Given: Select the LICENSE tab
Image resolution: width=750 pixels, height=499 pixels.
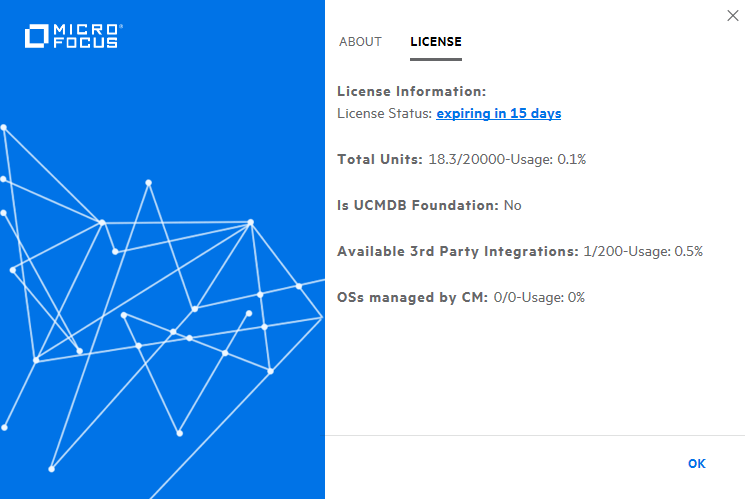Looking at the screenshot, I should (x=436, y=42).
